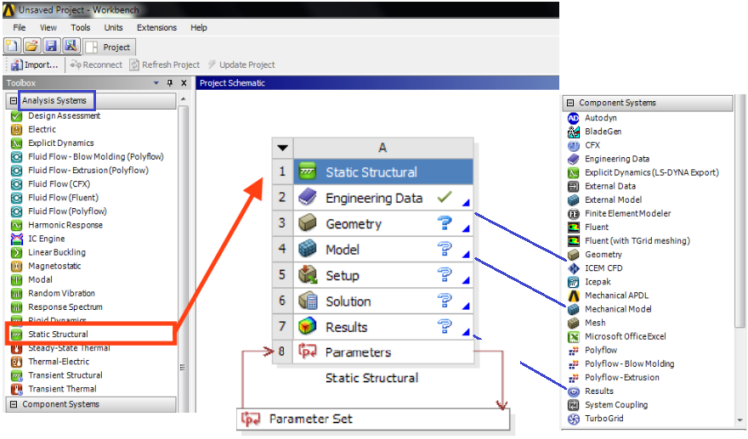
Task: Open the Toolbox panel dropdown arrow
Action: [x=156, y=83]
